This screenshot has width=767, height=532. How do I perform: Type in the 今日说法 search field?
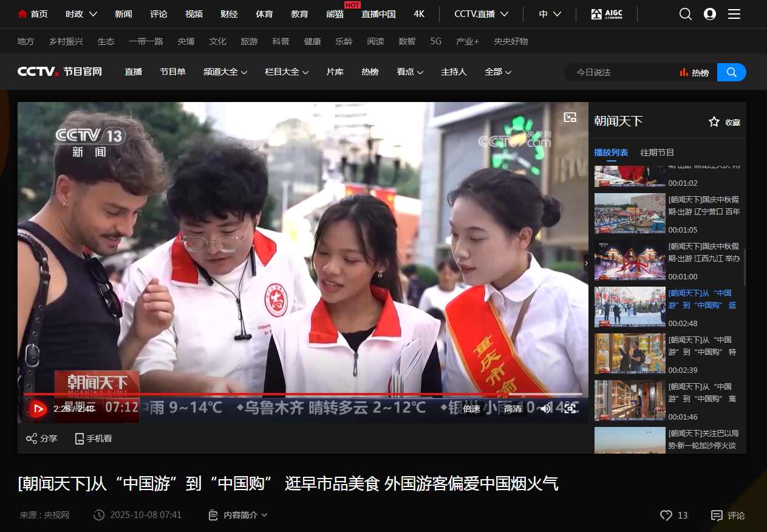coord(622,72)
